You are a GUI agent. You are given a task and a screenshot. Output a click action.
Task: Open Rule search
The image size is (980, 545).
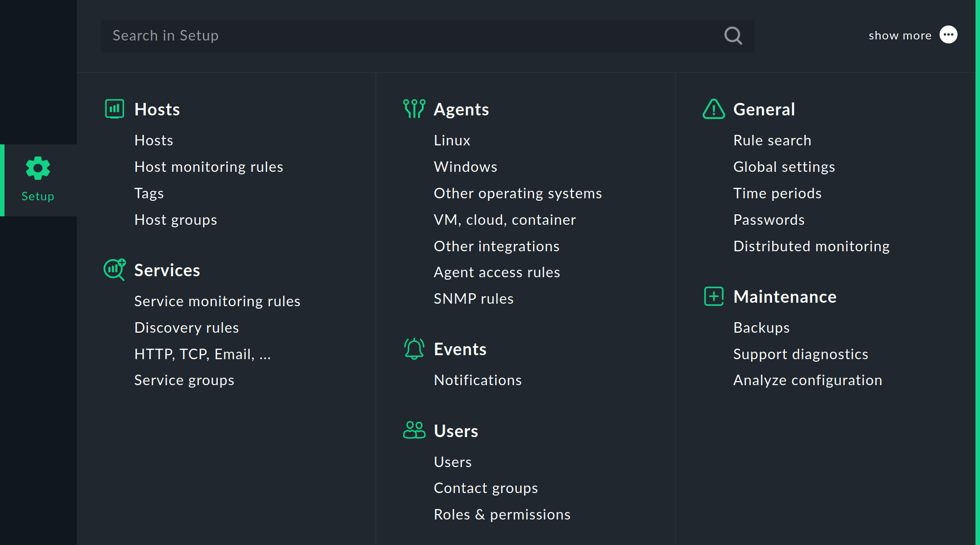tap(772, 140)
